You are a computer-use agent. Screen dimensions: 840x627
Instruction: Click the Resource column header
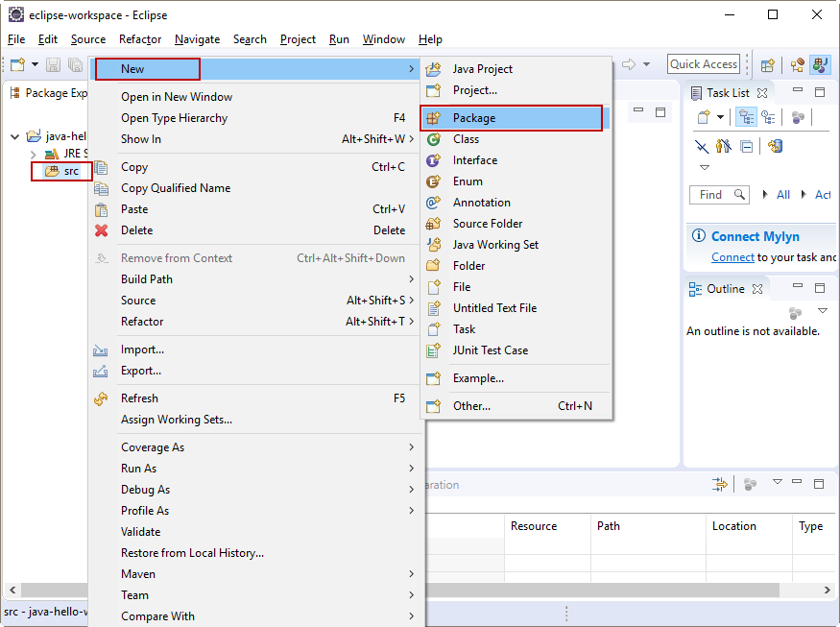[547, 526]
